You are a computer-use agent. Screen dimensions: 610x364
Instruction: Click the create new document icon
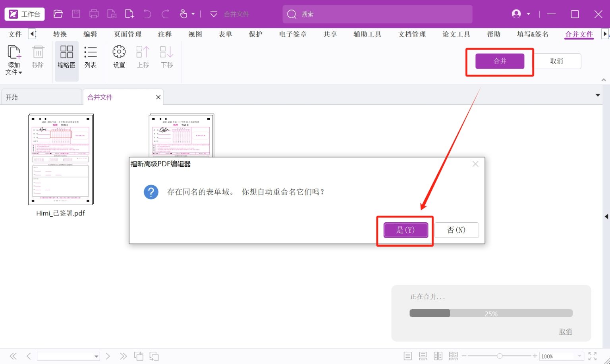tap(129, 14)
